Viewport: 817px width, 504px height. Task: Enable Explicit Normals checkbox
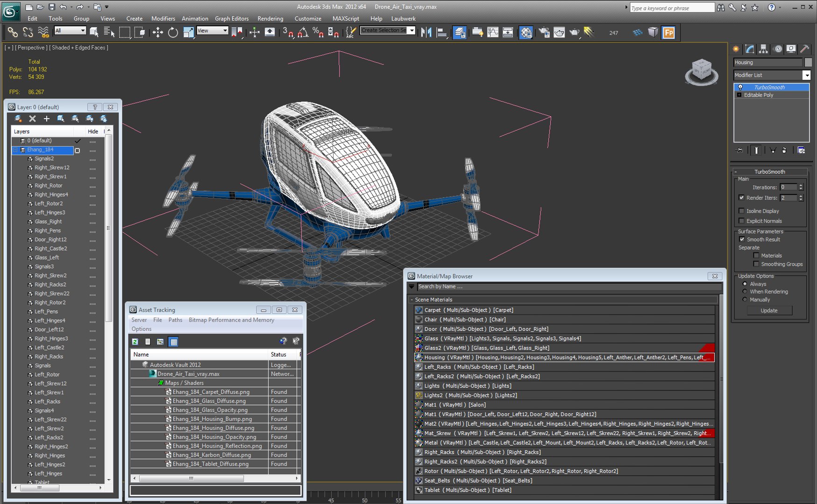[741, 221]
